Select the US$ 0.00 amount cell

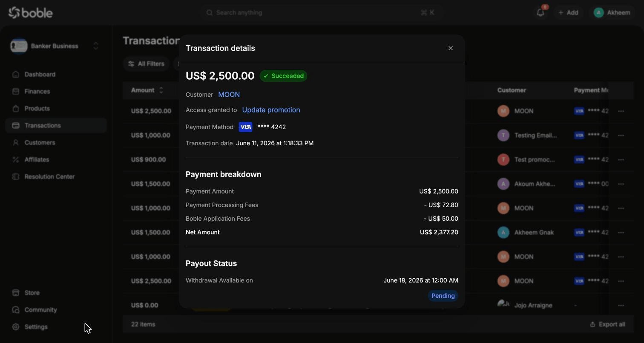pyautogui.click(x=144, y=305)
